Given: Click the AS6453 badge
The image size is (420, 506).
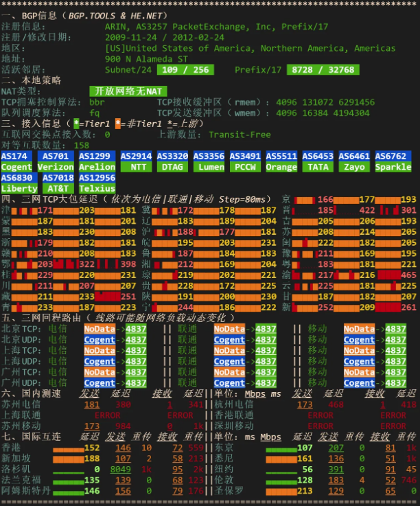Looking at the screenshot, I should 318,156.
